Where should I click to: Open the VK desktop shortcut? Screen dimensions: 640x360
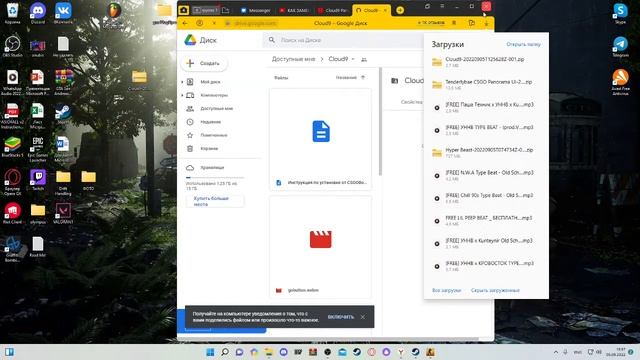63,13
